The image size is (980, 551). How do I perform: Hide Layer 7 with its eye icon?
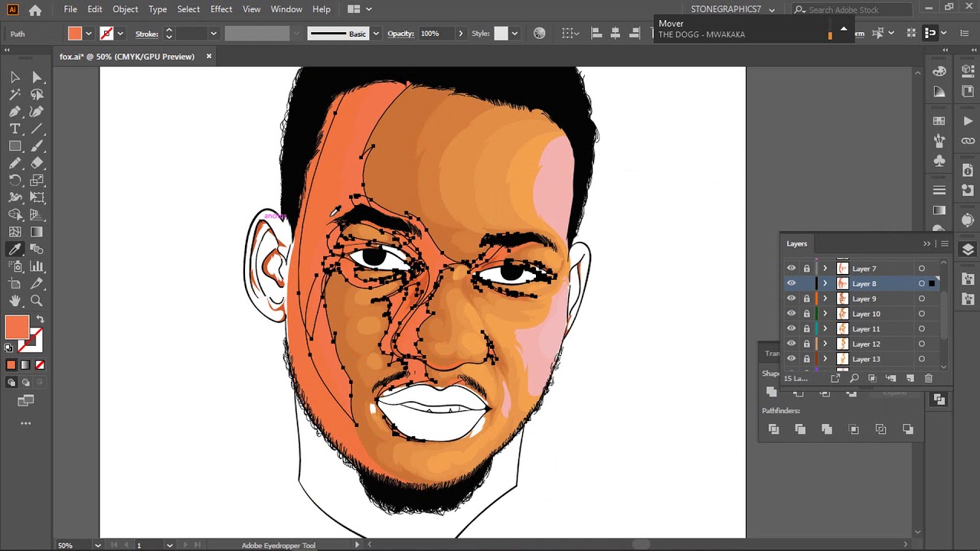pyautogui.click(x=791, y=269)
